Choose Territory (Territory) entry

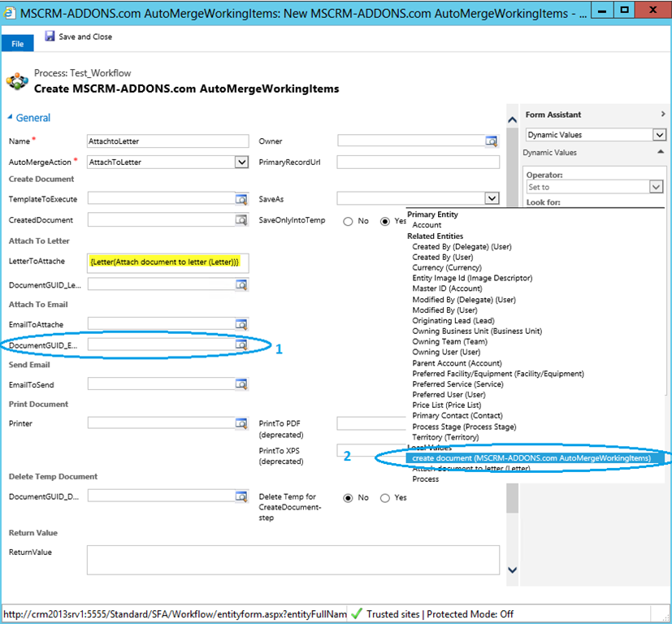click(x=446, y=437)
